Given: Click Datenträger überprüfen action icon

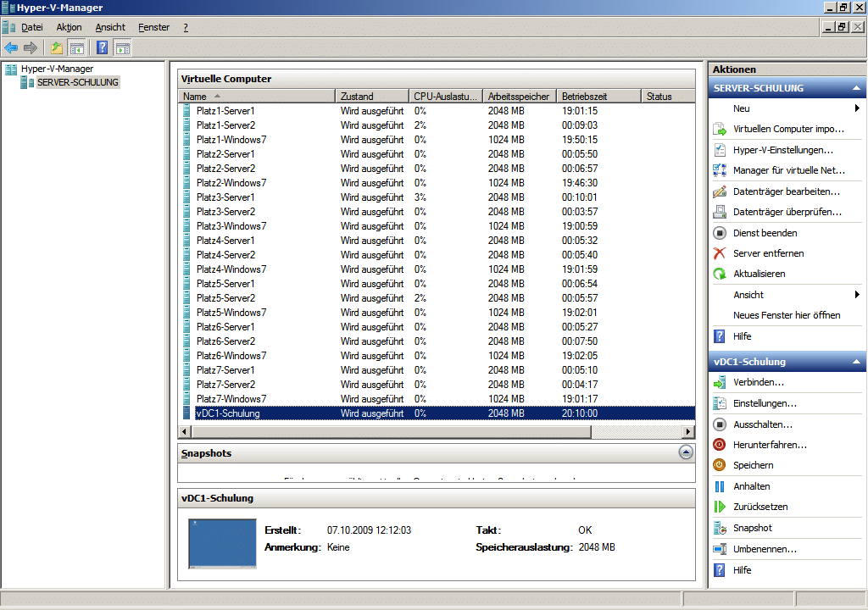Looking at the screenshot, I should tap(719, 212).
